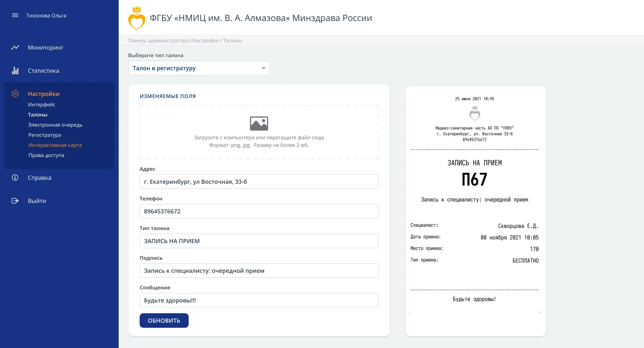
Task: Open Интерактивная карта settings
Action: tap(55, 145)
